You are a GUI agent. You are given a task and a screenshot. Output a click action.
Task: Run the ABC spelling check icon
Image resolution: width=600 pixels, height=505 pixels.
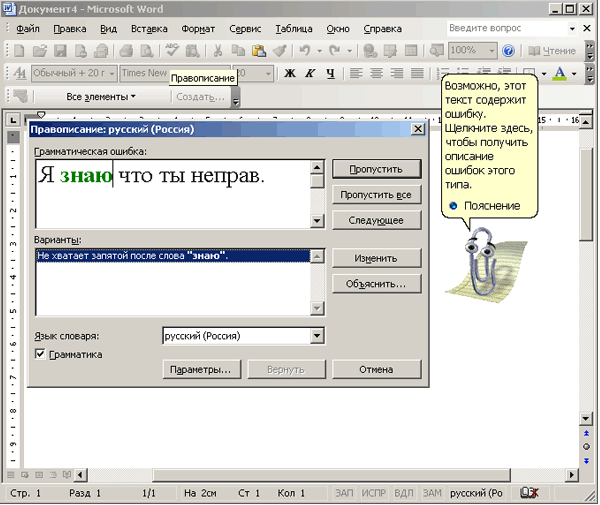(x=172, y=50)
